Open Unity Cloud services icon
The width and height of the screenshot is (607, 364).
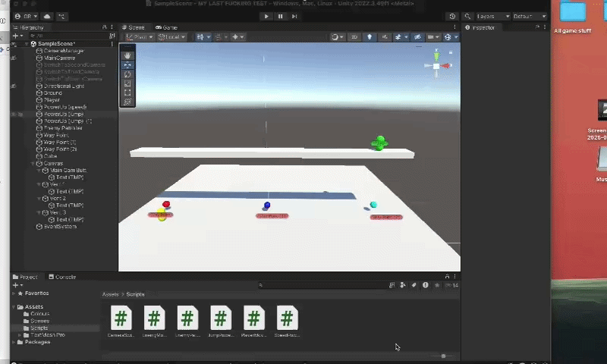point(47,16)
